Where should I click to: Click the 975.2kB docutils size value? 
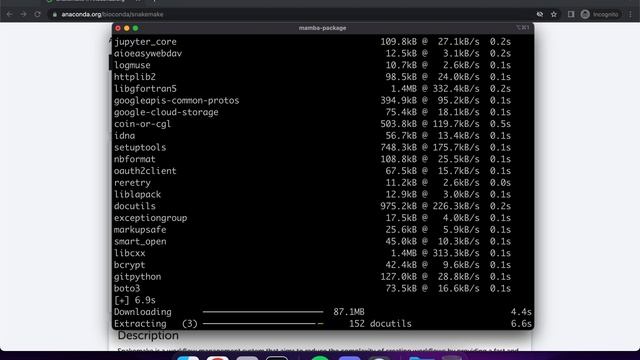pos(399,206)
